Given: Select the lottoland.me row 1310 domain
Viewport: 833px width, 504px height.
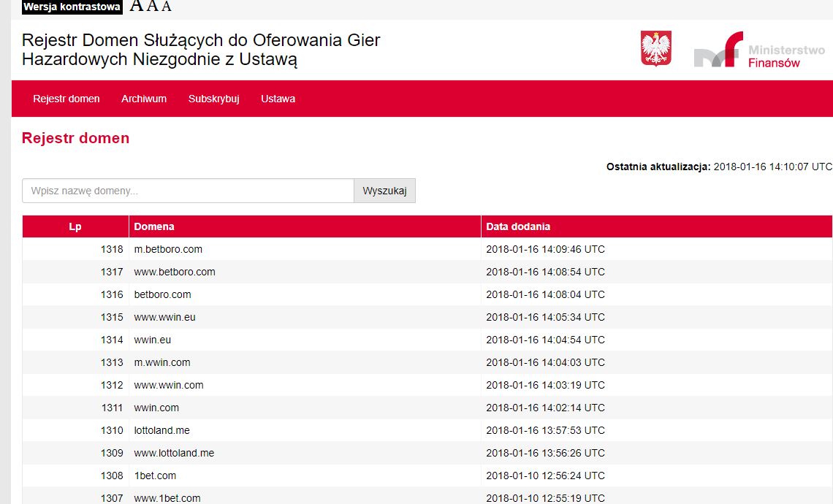Looking at the screenshot, I should tap(161, 430).
